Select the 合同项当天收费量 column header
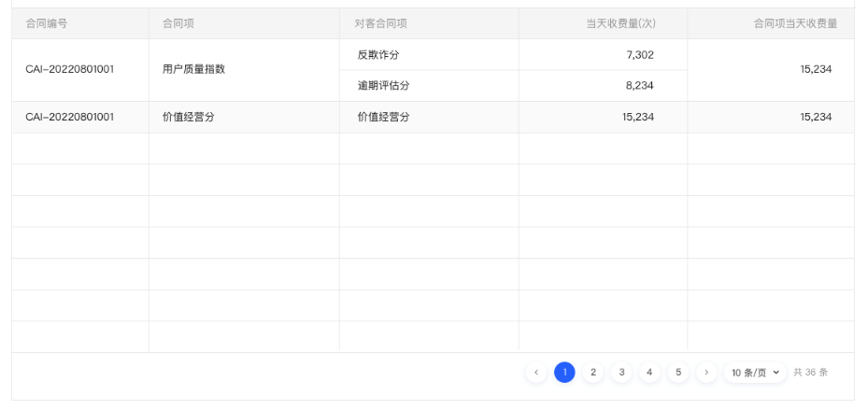This screenshot has width=868, height=410. click(794, 23)
